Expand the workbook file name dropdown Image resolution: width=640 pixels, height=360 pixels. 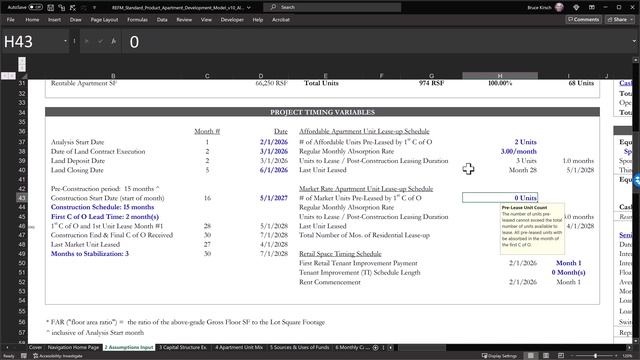click(x=249, y=7)
